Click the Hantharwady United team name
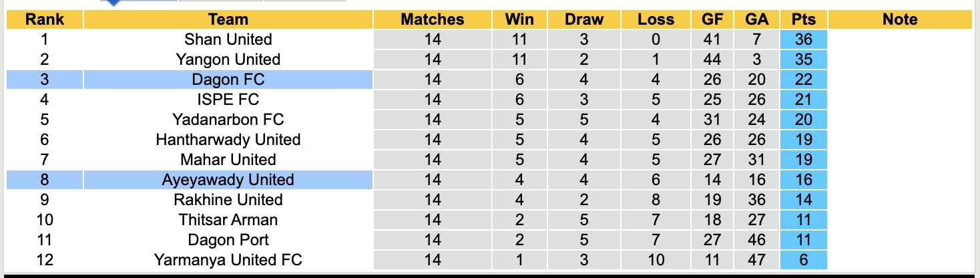This screenshot has height=278, width=980. click(x=228, y=140)
